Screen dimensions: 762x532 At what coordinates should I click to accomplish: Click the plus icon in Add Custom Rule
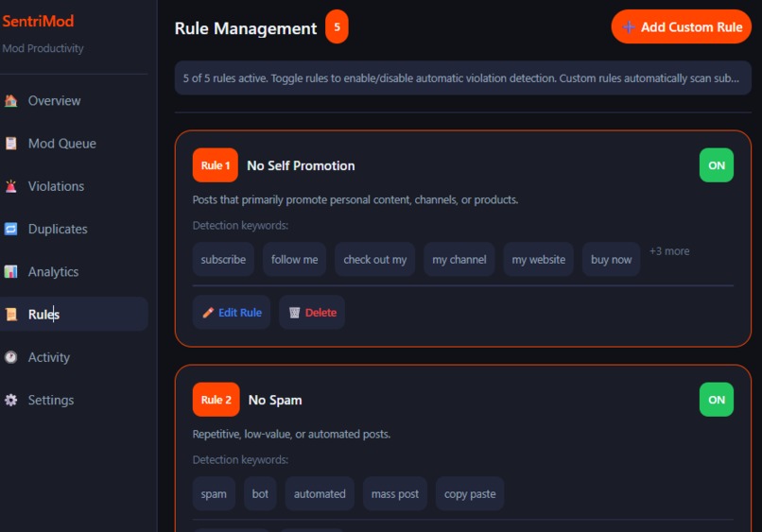coord(629,27)
